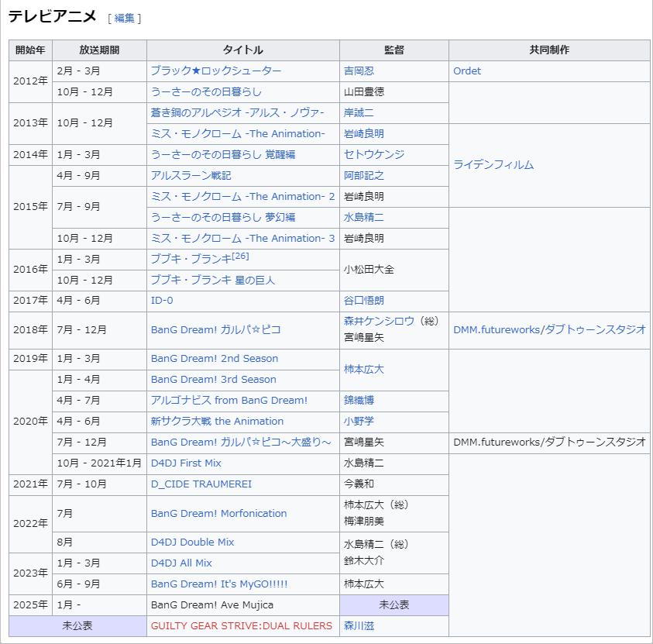The width and height of the screenshot is (653, 644).
Task: Open D4DJ All Mix link
Action: coord(181,563)
